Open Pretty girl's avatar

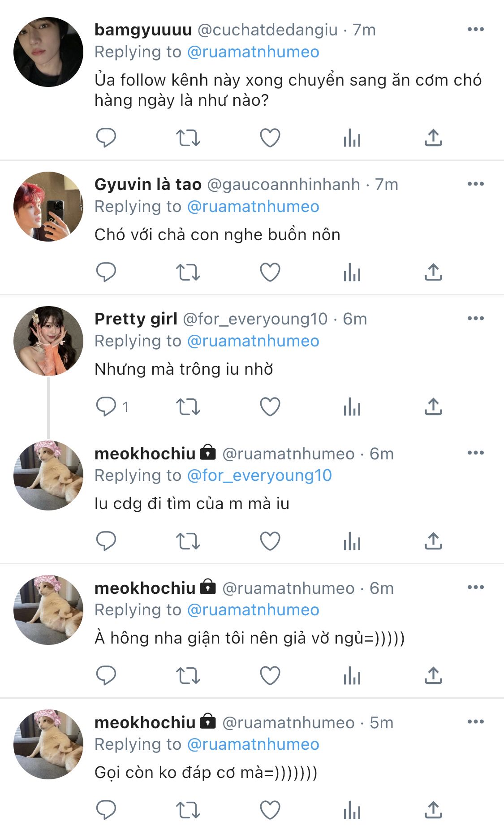point(48,341)
